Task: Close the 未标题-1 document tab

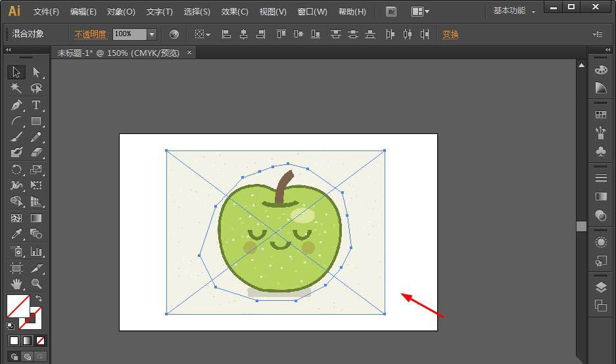Action: click(x=189, y=52)
